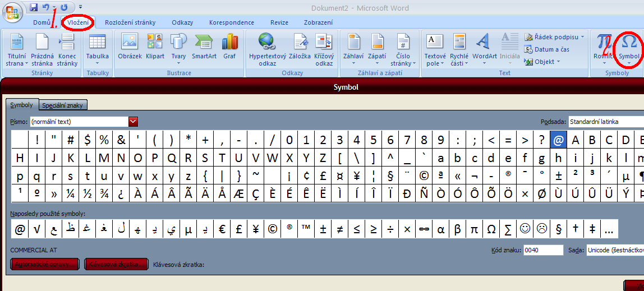Expand the Objekt dropdown arrow
The height and width of the screenshot is (291, 644).
pos(558,62)
